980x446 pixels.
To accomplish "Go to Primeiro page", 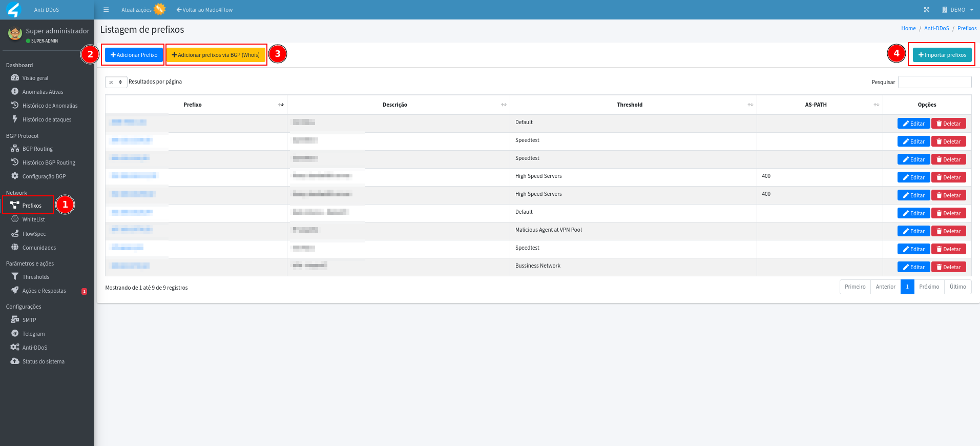I will tap(855, 287).
